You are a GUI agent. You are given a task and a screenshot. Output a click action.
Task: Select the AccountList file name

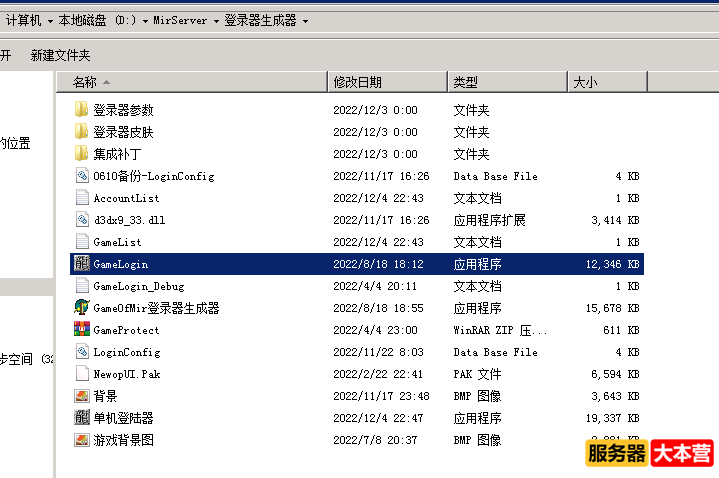[126, 198]
